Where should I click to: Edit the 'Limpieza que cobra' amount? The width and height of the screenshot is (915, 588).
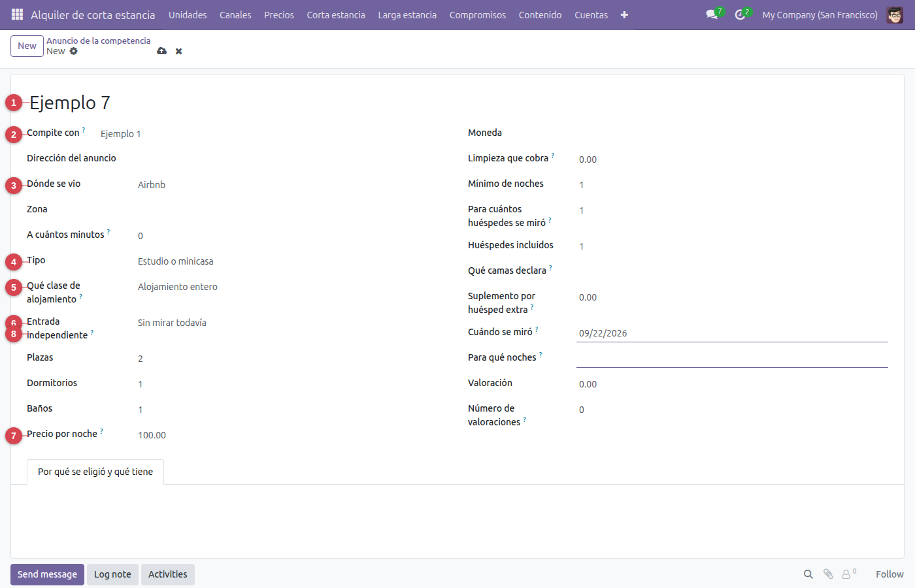732,159
